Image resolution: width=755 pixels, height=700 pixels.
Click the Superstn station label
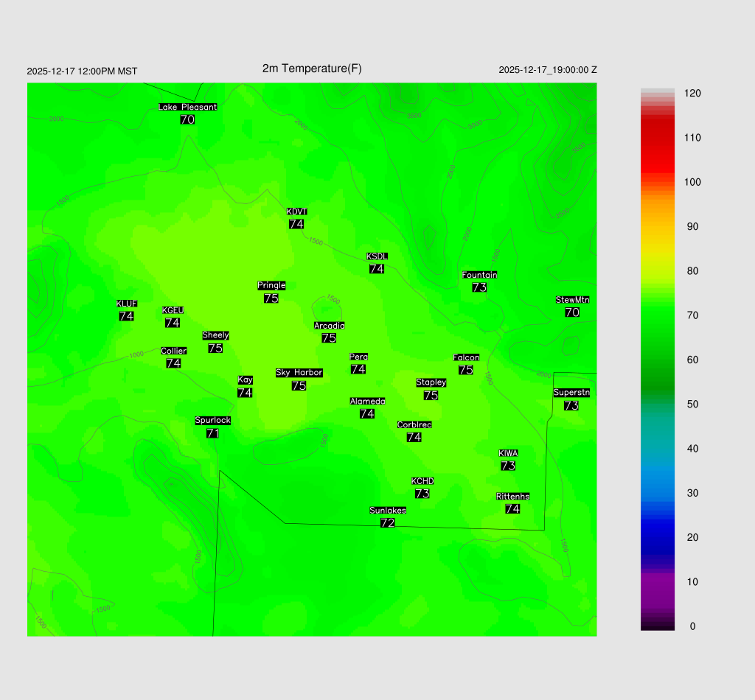point(571,393)
